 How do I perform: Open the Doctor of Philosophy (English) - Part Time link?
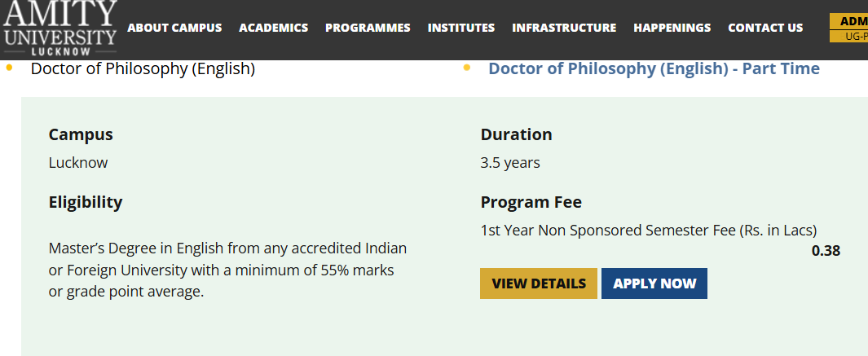click(654, 68)
